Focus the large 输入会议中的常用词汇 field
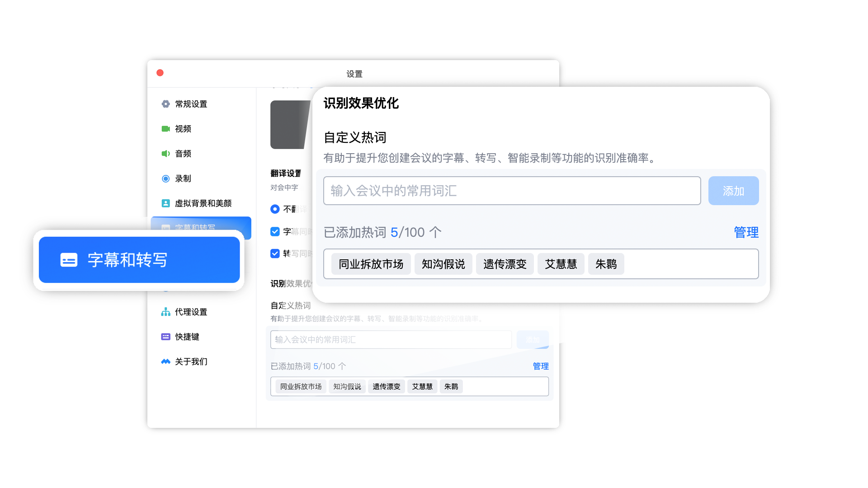Screen dimensions: 868x488 coord(512,191)
